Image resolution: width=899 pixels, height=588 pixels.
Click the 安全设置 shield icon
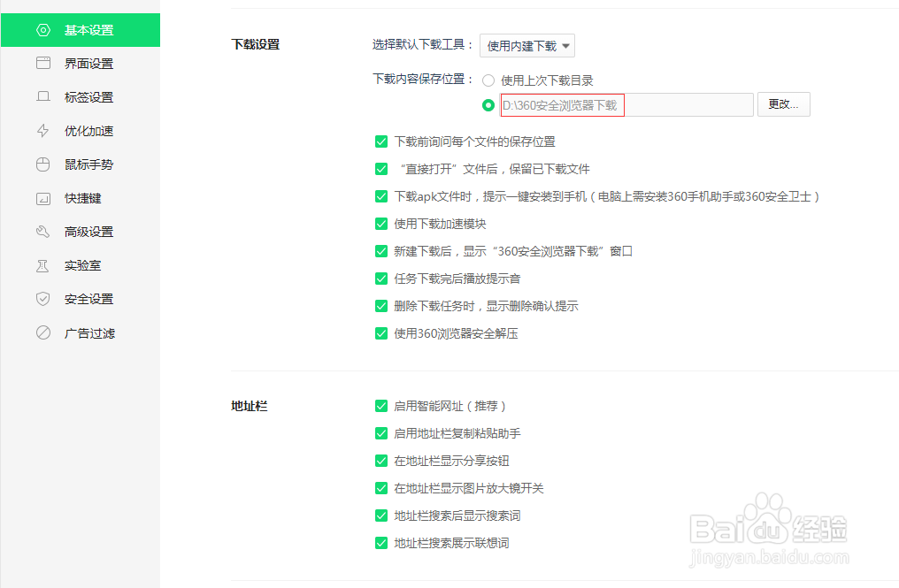pos(43,299)
